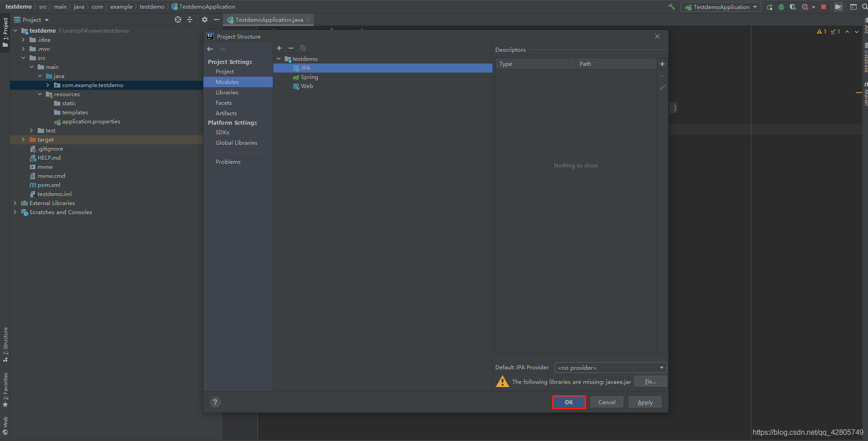Expand the .mvn folder
Viewport: 868px width, 441px height.
click(x=24, y=49)
